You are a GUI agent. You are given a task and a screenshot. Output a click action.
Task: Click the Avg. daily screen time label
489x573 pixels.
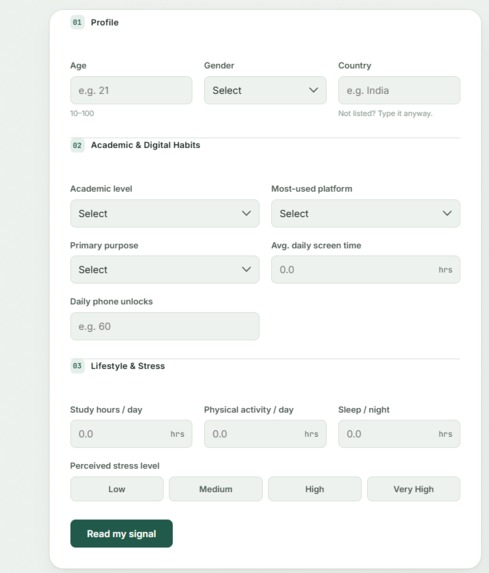point(316,245)
